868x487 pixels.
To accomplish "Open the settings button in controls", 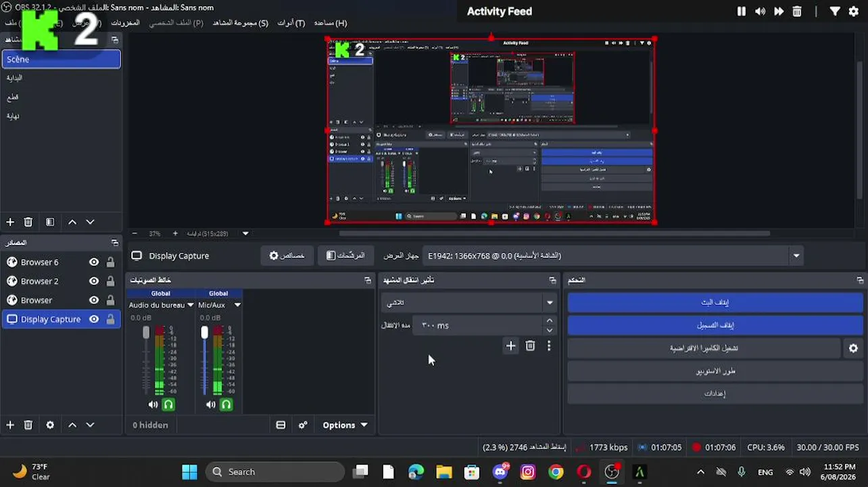I will tap(715, 394).
